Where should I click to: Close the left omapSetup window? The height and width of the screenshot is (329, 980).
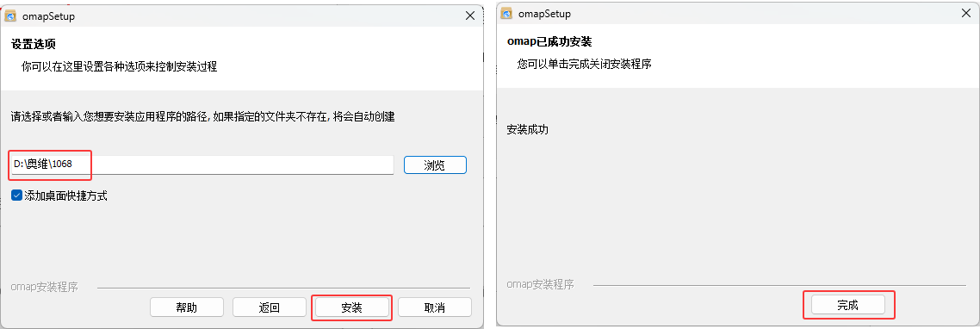469,16
